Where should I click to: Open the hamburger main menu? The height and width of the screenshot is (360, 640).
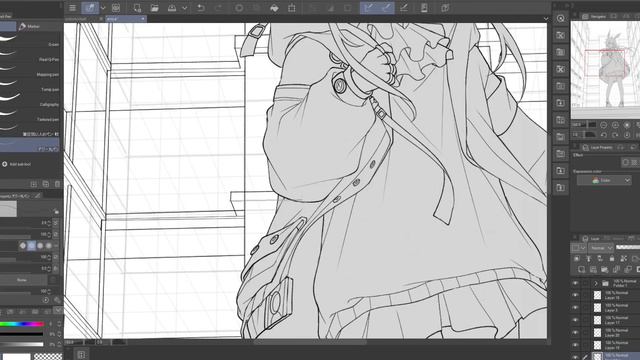72,8
